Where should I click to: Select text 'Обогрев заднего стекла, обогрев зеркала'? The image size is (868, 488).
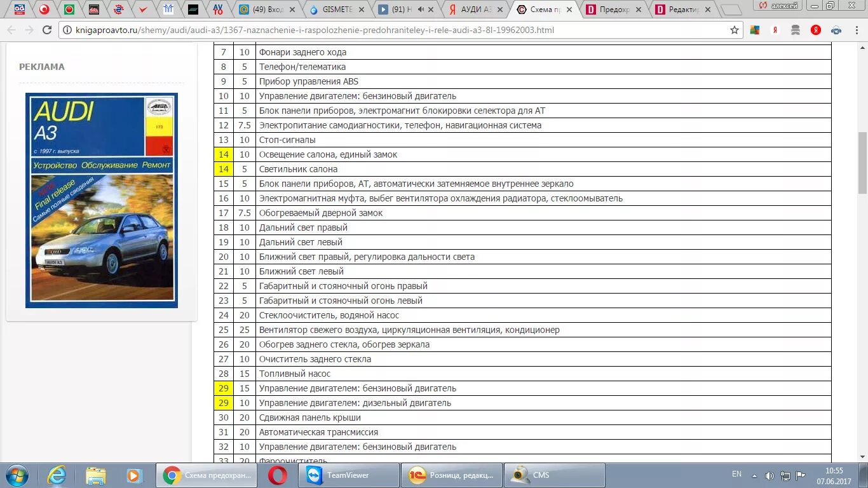coord(344,344)
